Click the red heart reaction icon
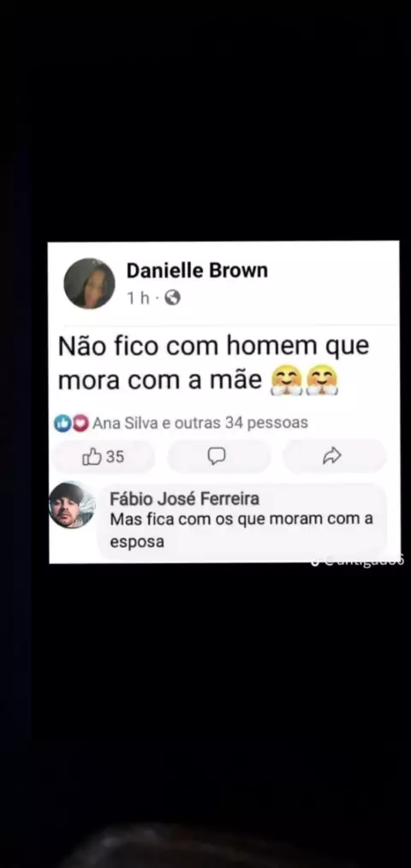Screen dimensions: 411x868 pyautogui.click(x=80, y=424)
